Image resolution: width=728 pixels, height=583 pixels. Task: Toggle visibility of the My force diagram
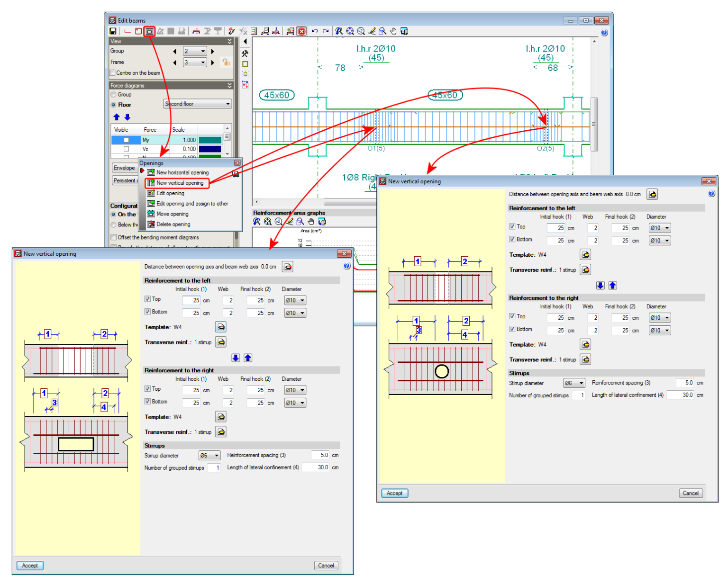click(x=126, y=140)
